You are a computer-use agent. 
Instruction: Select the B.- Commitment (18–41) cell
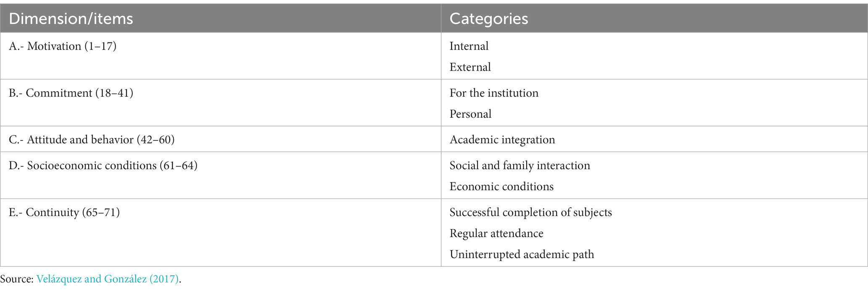(220, 103)
